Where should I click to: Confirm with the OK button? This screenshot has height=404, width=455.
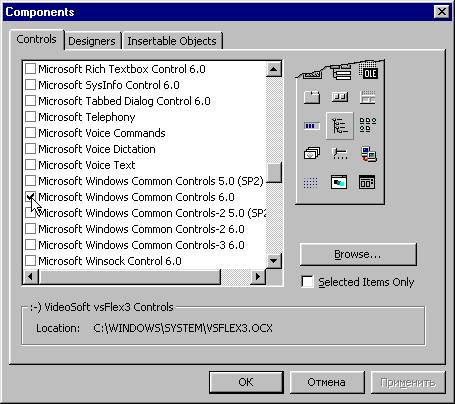pyautogui.click(x=246, y=382)
